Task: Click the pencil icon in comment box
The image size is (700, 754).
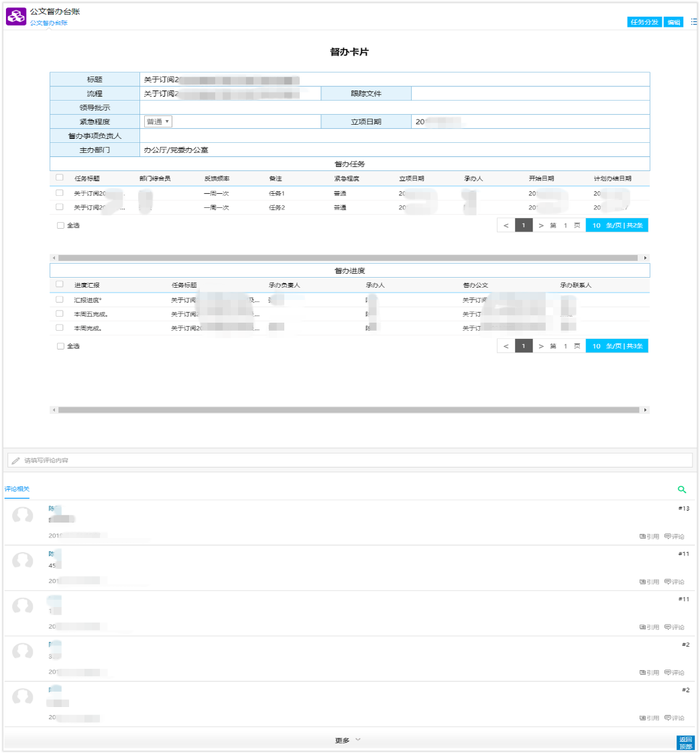Action: (x=15, y=461)
